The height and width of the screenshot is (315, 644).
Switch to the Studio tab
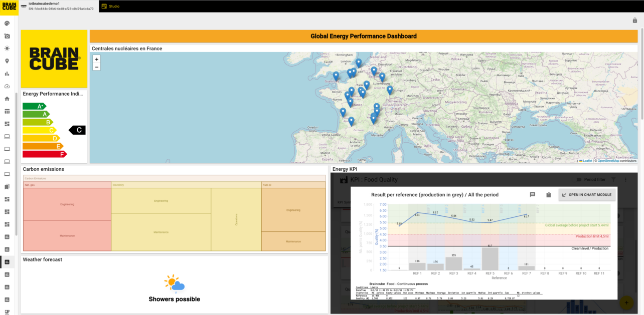(114, 6)
